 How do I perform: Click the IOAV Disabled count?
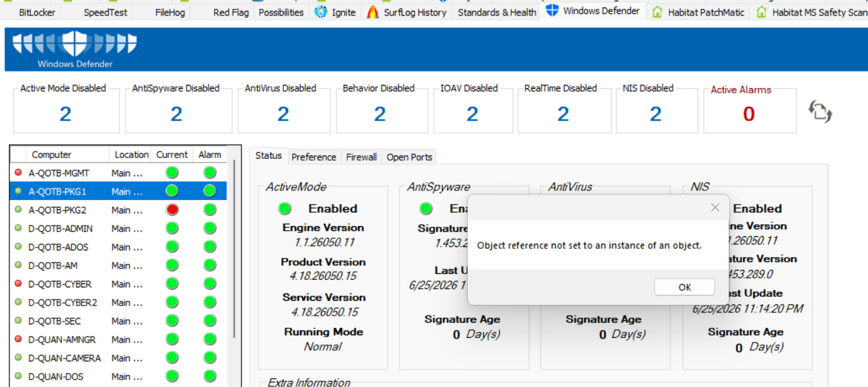(x=472, y=114)
